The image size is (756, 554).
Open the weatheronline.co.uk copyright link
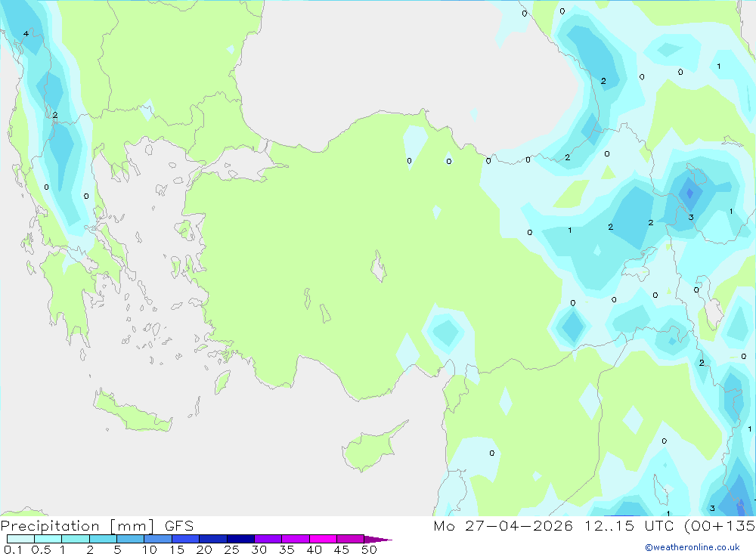692,547
